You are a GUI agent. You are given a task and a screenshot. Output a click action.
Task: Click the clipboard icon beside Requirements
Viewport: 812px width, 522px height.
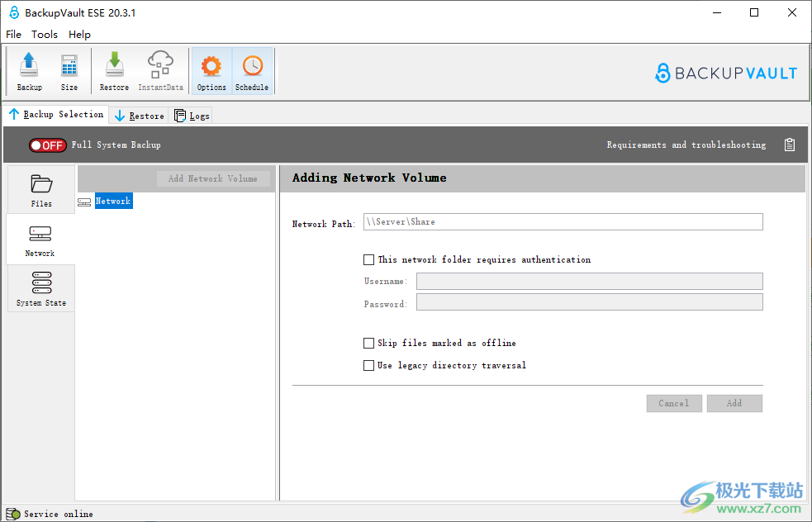790,145
